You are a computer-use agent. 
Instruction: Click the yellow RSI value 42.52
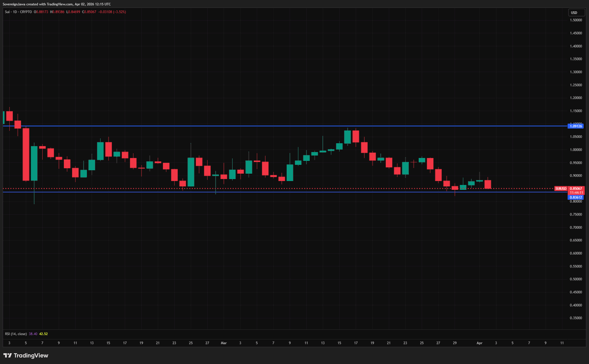[x=43, y=334]
